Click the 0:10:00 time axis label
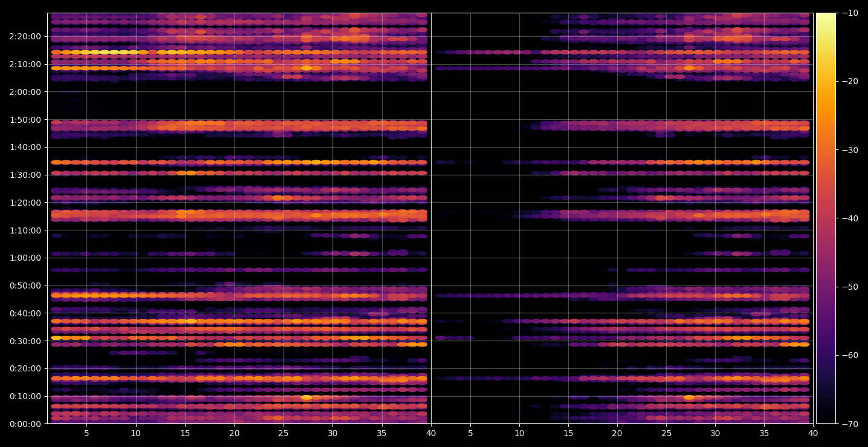 click(x=25, y=396)
